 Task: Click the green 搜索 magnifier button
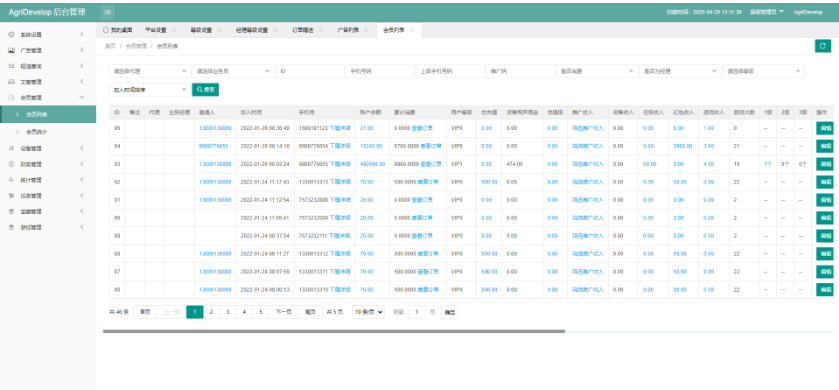point(205,90)
